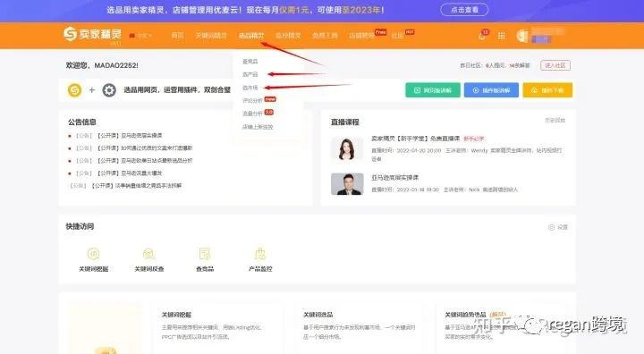Open the third 公开课 announcement in 公告信息
The width and height of the screenshot is (644, 354).
[x=145, y=161]
